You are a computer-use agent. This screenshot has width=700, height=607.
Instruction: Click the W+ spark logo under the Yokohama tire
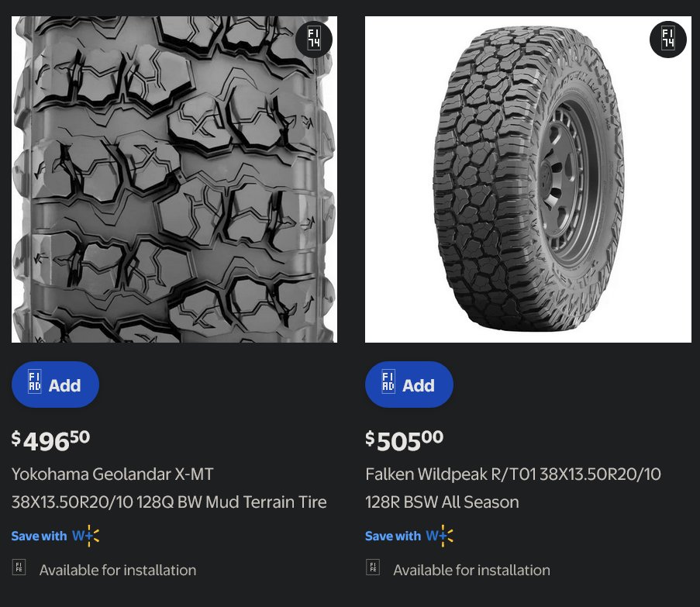point(86,536)
